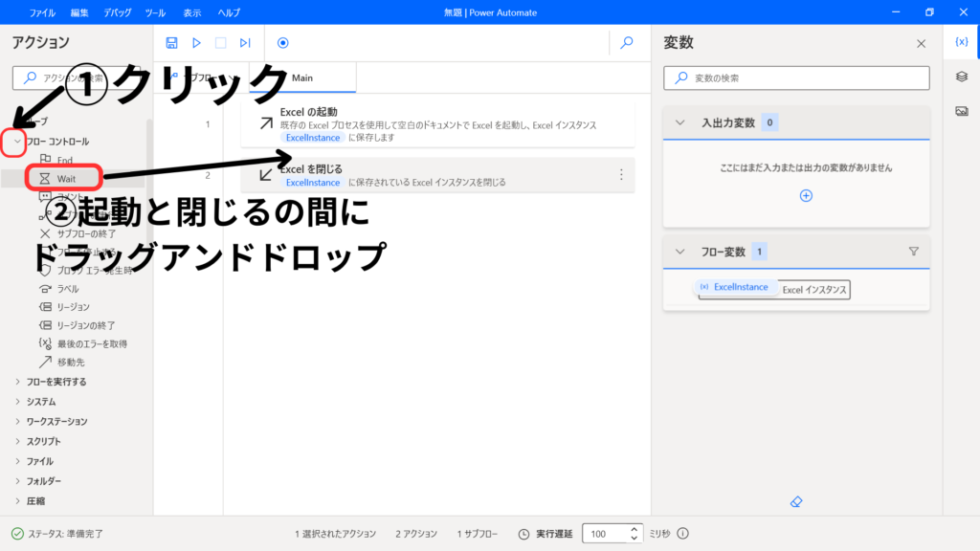Focus the action search field
Screen dimensions: 980x551
click(x=77, y=78)
